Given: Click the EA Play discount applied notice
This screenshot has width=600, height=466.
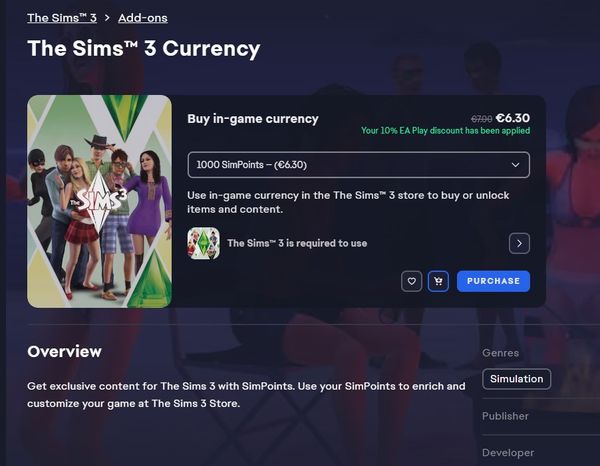Looking at the screenshot, I should pos(445,130).
